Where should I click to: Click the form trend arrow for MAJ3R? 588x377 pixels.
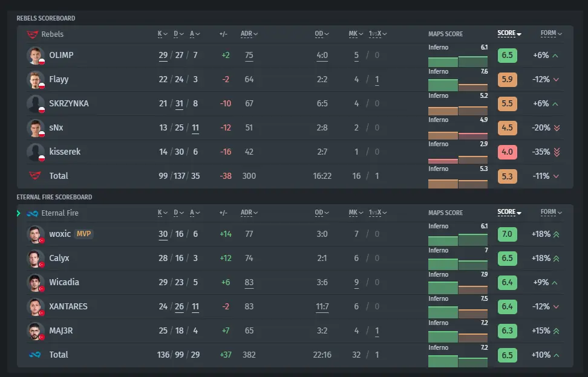tap(557, 331)
